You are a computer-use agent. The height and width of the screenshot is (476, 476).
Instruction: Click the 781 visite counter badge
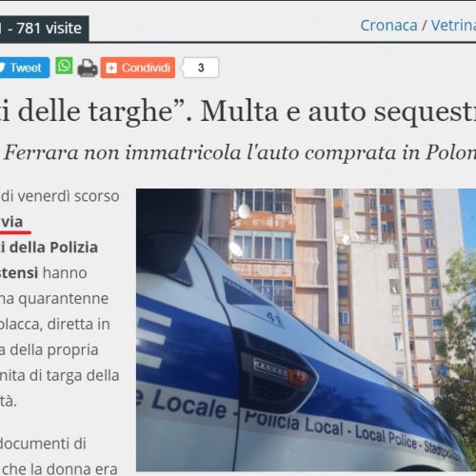(x=45, y=29)
